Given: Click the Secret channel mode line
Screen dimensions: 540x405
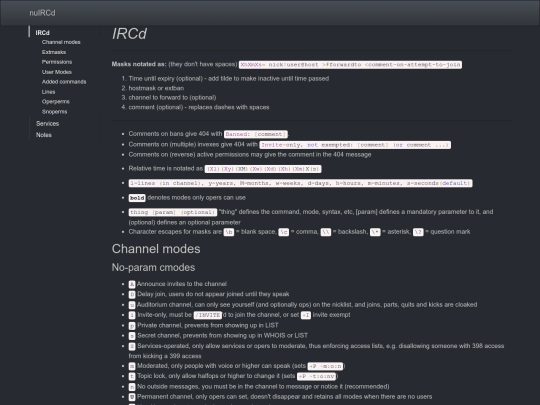Looking at the screenshot, I should click(x=218, y=335).
